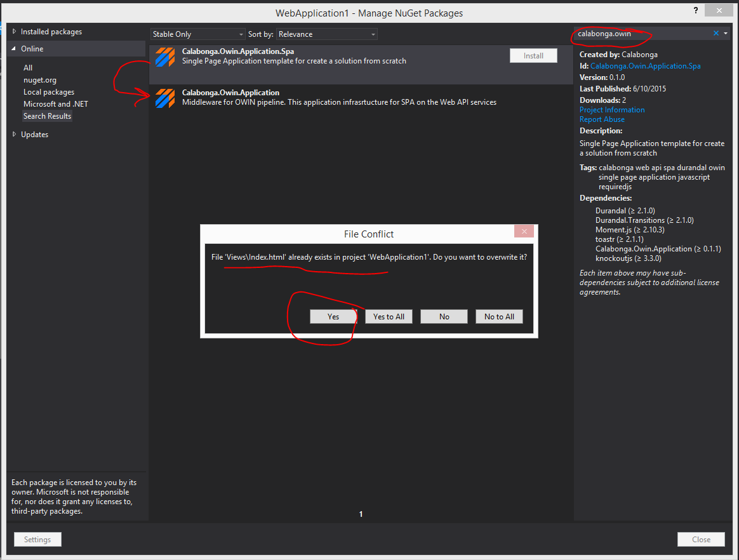Select the Calabonga.Owin.Application.Spa package title
Viewport: 739px width, 560px height.
click(238, 51)
